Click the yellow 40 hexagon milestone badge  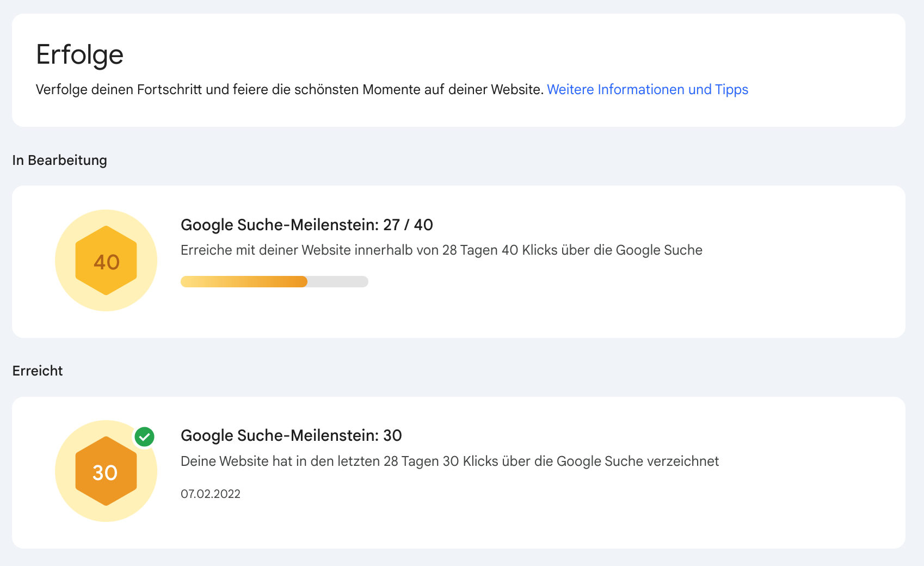point(106,261)
